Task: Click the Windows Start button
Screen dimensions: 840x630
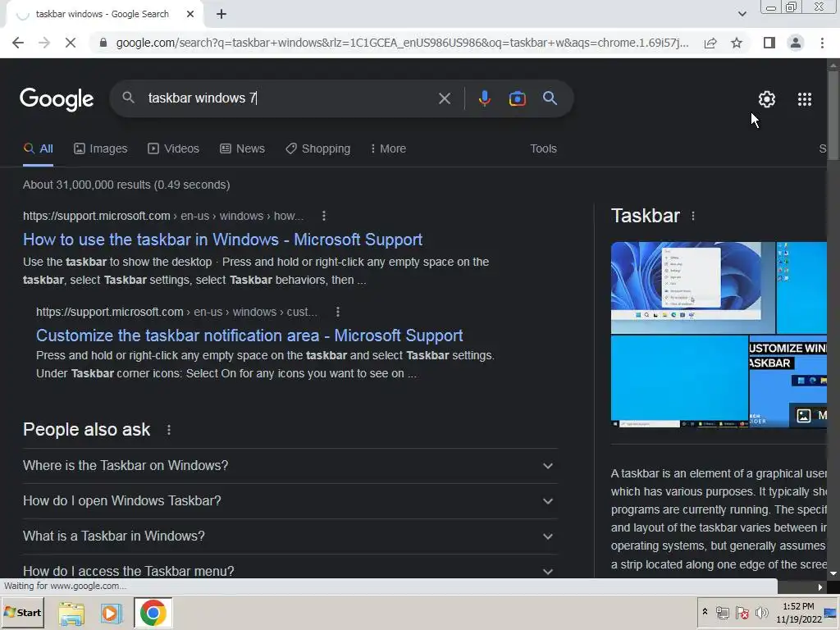Action: pos(22,612)
